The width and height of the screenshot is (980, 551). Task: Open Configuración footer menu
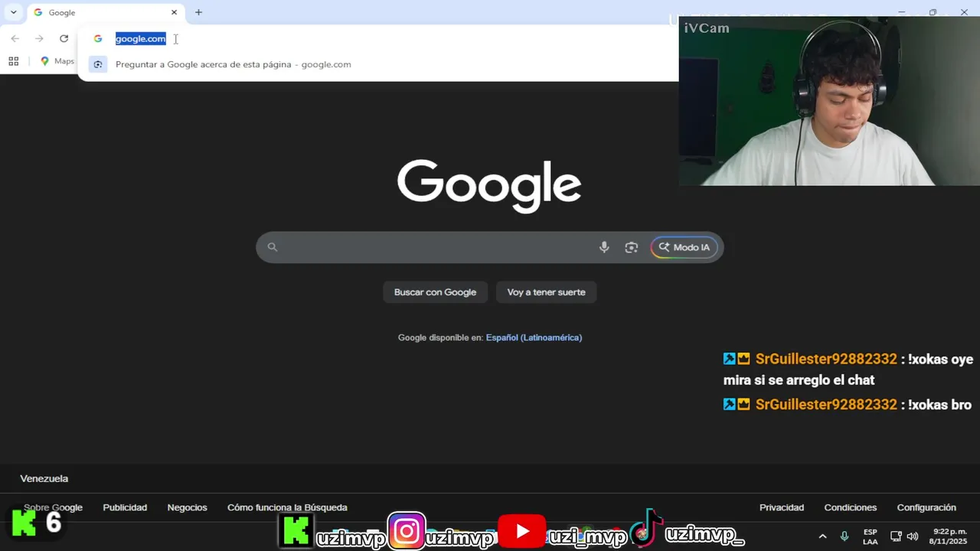[926, 507]
